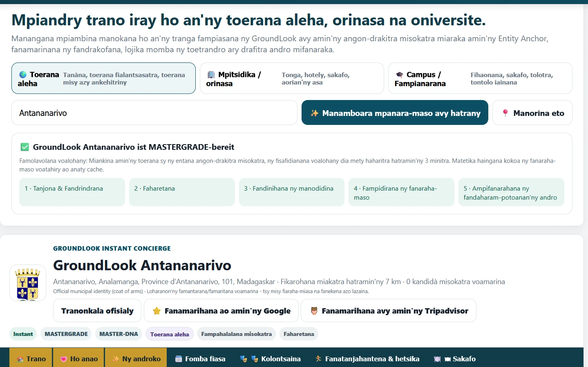Click the pin icon beside Manorina eto
Screen dimensions: 588x367
pos(505,113)
